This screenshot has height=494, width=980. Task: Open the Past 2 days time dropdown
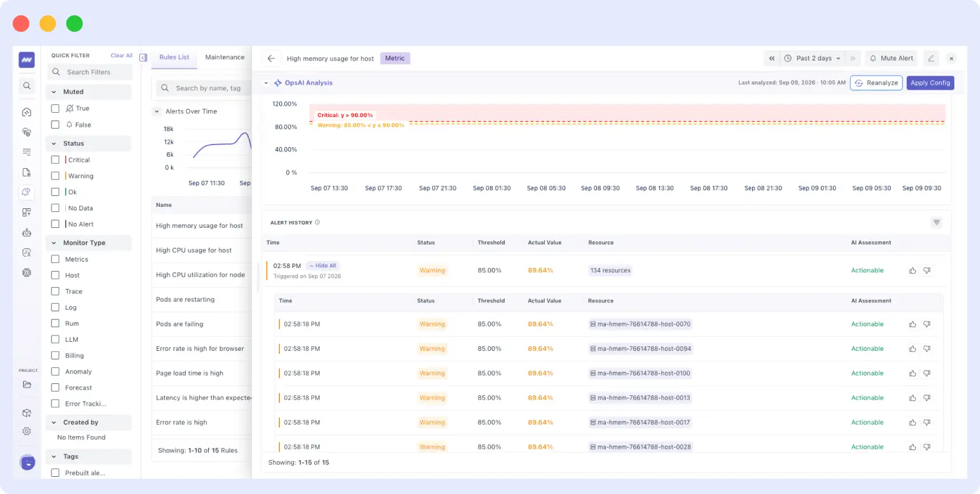coord(813,58)
